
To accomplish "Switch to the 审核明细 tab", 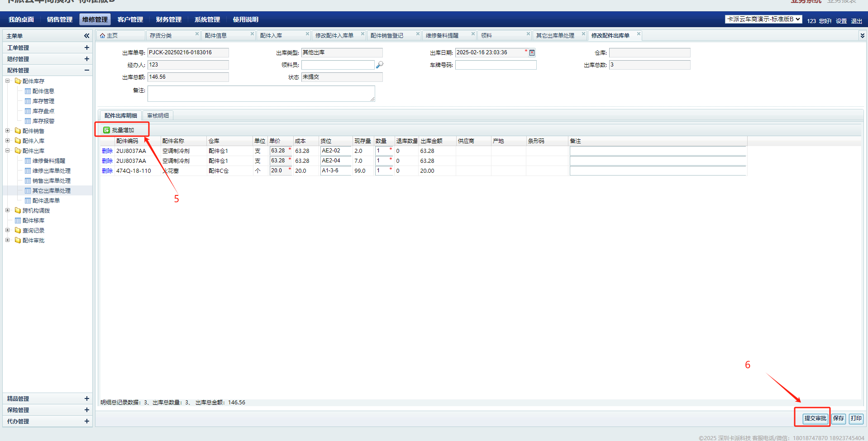I will tap(158, 116).
